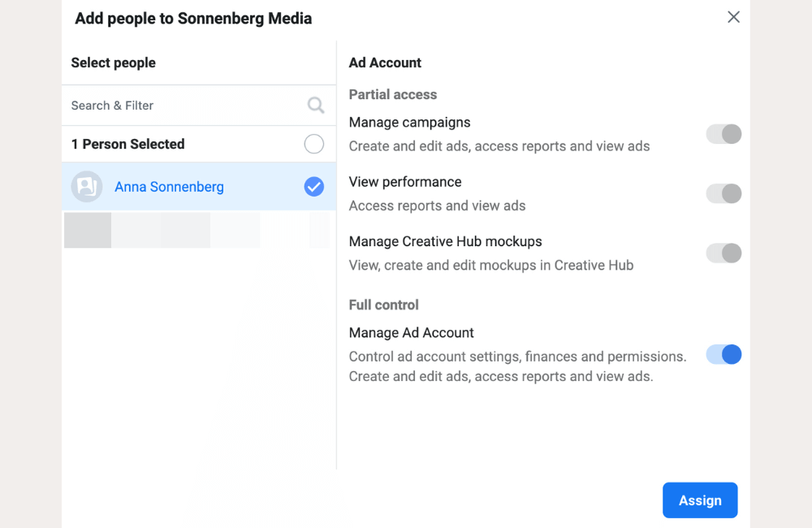Click the Full control section heading
812x528 pixels.
click(383, 305)
